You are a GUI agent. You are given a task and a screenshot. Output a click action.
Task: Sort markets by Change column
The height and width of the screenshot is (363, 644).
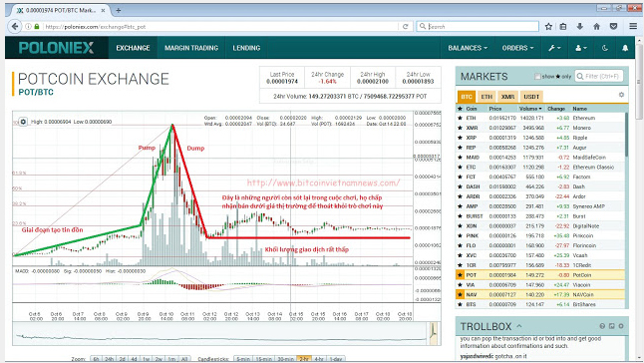coord(556,109)
